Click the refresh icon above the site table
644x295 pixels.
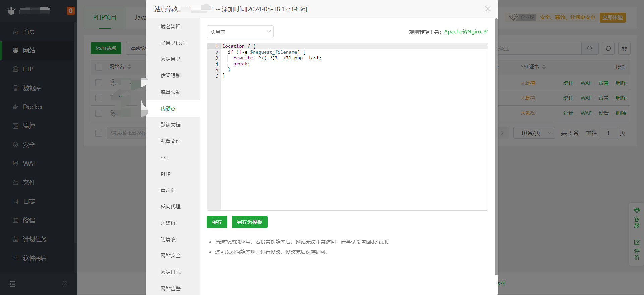coord(608,48)
